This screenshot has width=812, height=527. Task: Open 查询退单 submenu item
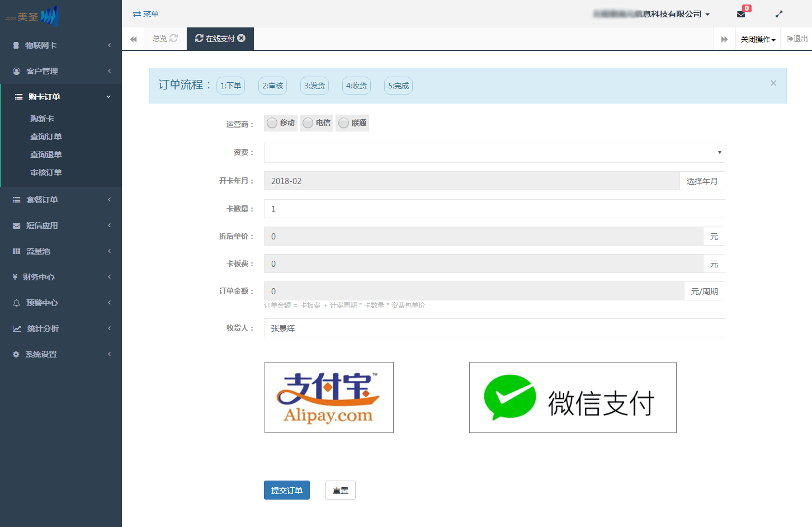pyautogui.click(x=46, y=154)
